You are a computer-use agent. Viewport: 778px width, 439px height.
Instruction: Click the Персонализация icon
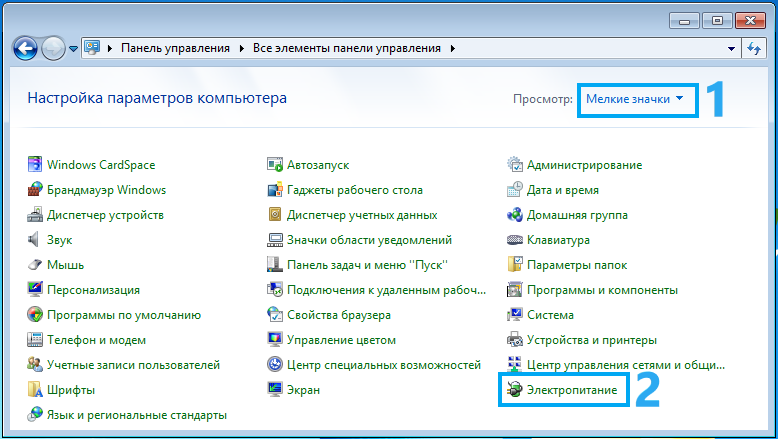pyautogui.click(x=35, y=290)
